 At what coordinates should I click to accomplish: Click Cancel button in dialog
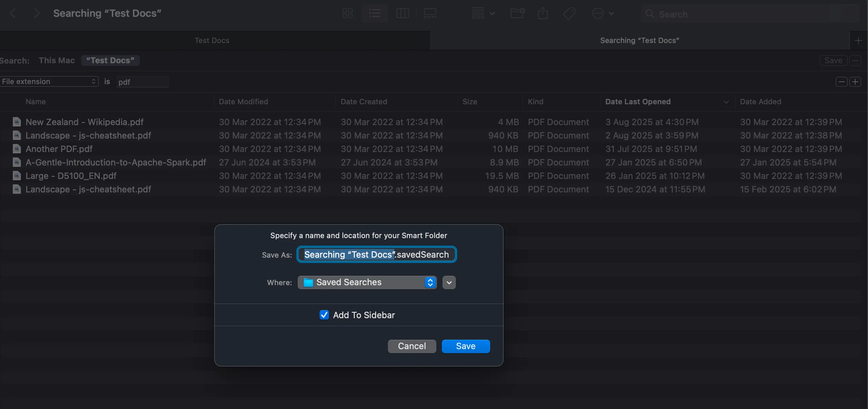(411, 346)
